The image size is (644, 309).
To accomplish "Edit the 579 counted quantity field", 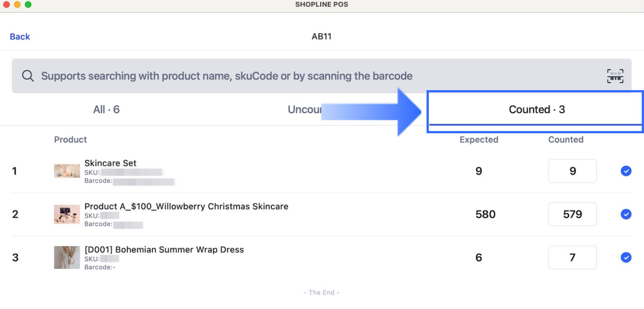I will pos(572,214).
